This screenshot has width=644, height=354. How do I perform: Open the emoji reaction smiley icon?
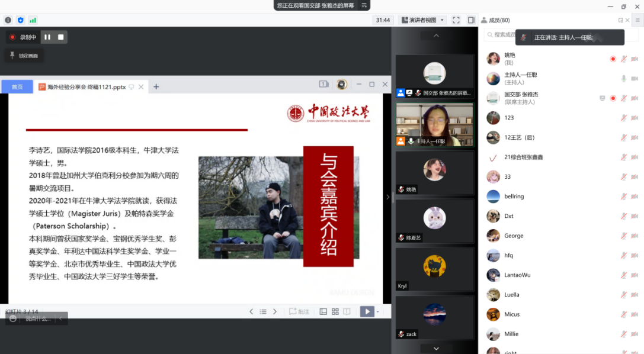pos(13,318)
